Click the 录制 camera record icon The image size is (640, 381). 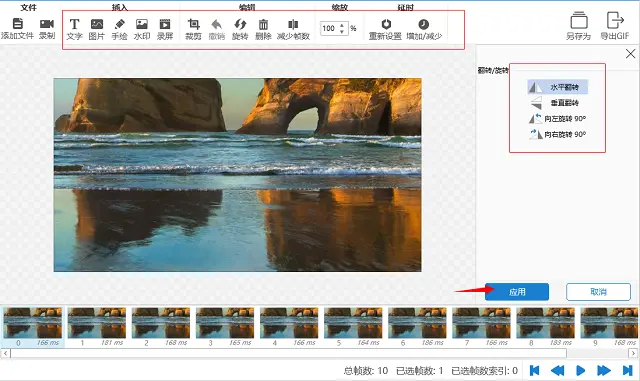pos(47,24)
